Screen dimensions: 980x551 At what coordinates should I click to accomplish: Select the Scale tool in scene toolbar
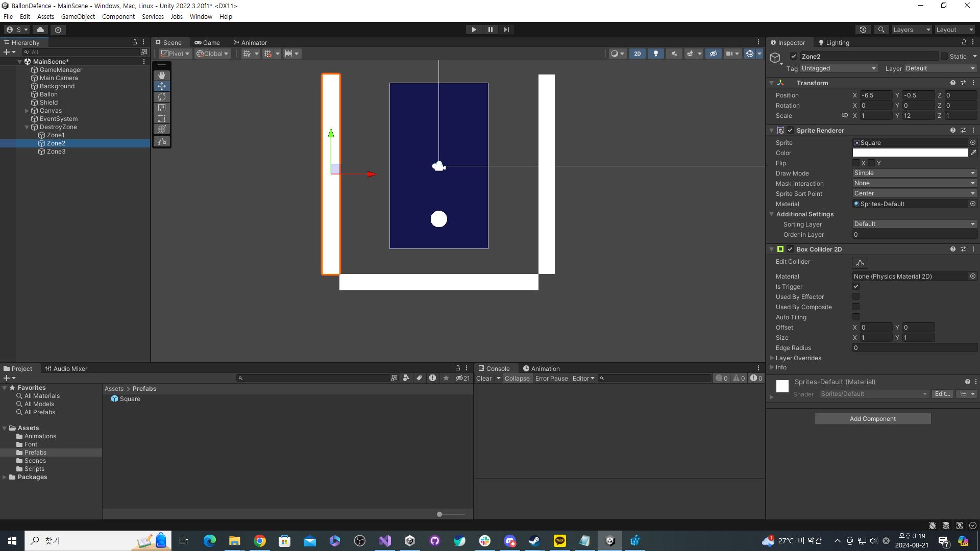(x=162, y=108)
